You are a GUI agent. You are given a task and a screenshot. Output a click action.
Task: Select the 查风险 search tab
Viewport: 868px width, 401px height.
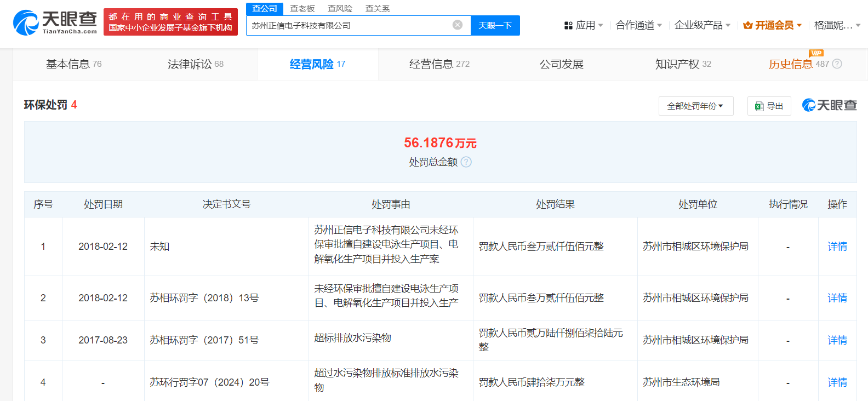click(340, 9)
